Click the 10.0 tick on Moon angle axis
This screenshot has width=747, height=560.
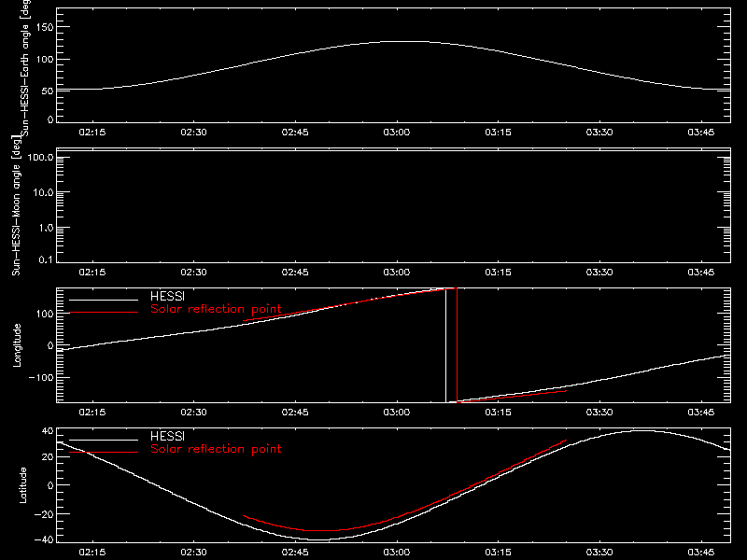(x=43, y=193)
